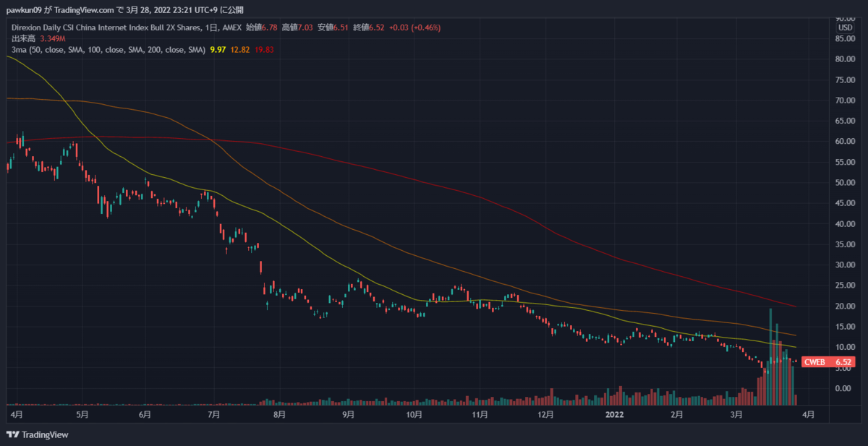
Task: Click the yellow 9.97 SMA value
Action: point(218,49)
